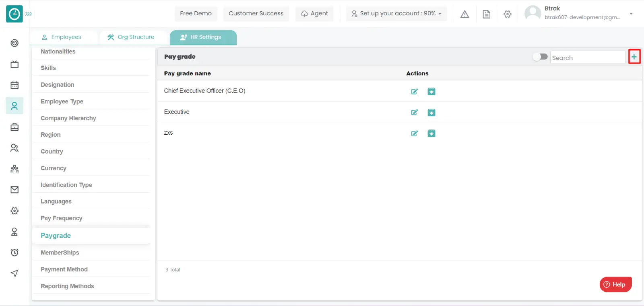Add new pay grade with plus icon
The height and width of the screenshot is (306, 644).
click(634, 57)
